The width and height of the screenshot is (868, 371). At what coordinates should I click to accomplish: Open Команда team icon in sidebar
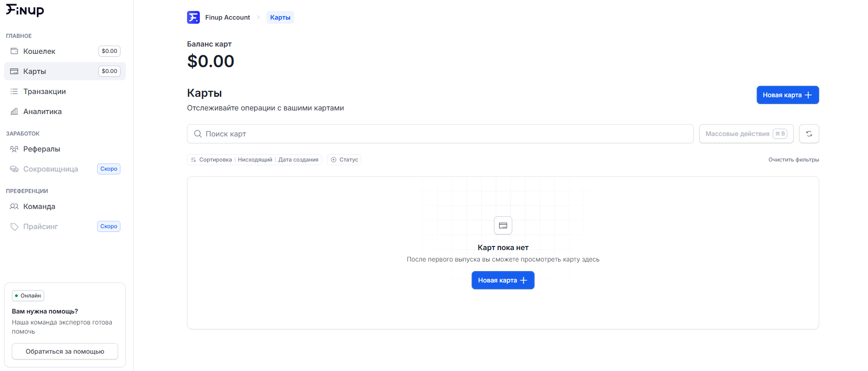(x=14, y=206)
